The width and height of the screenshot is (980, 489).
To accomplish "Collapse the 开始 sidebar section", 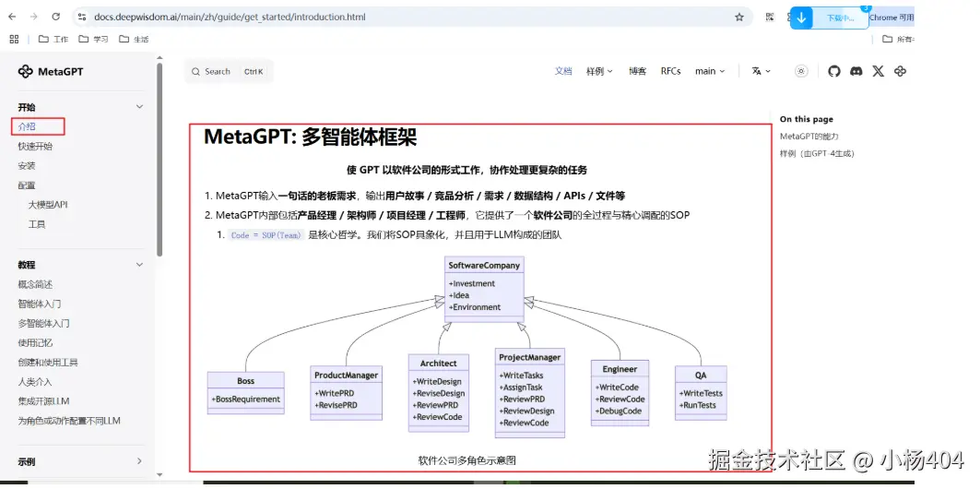I will (x=139, y=107).
